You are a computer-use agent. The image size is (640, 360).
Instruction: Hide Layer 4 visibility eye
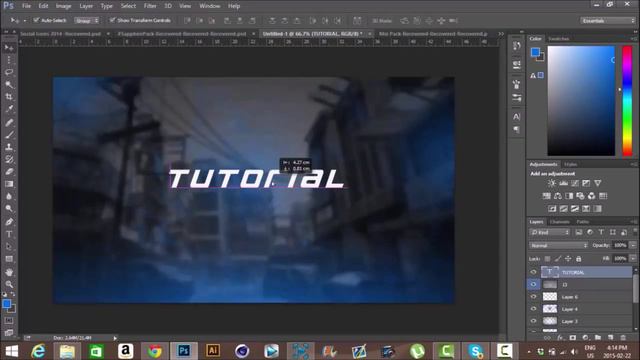click(533, 309)
